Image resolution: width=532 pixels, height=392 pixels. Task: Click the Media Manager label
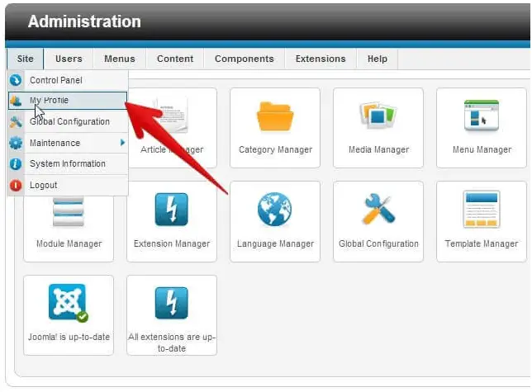(x=378, y=149)
